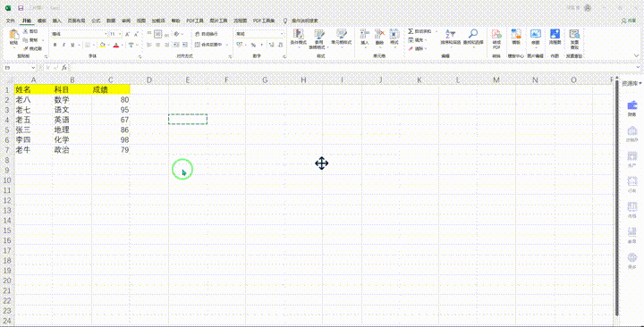Image resolution: width=644 pixels, height=327 pixels.
Task: Click the Paste (粘贴) icon
Action: coord(14,35)
